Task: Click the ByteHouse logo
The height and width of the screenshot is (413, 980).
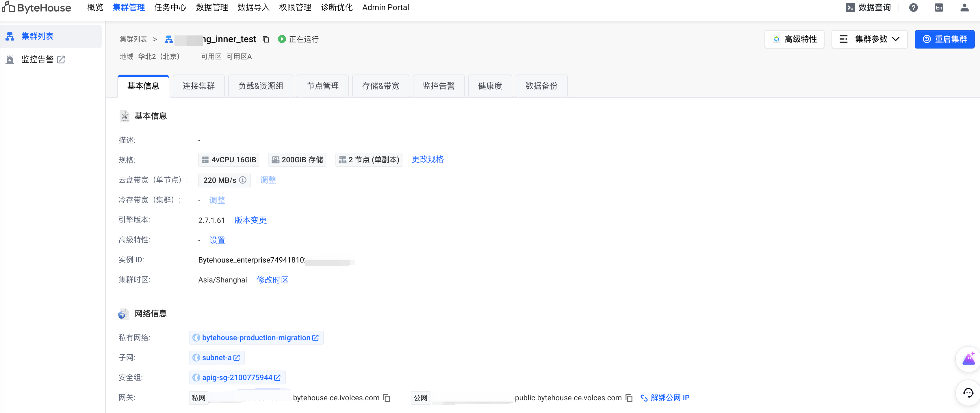Action: [x=36, y=8]
